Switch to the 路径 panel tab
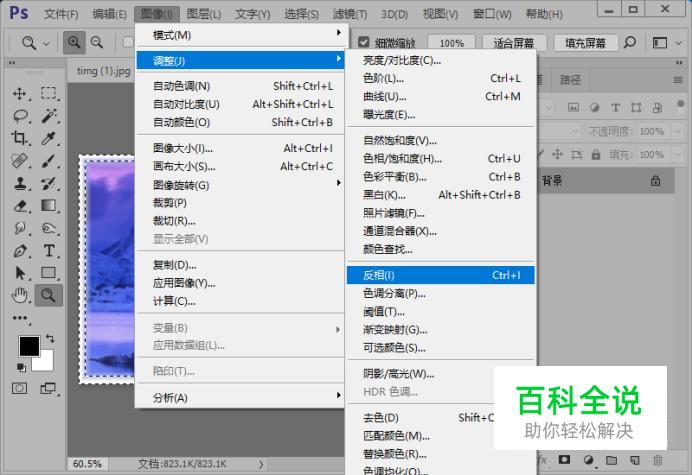The width and height of the screenshot is (692, 475). coord(570,80)
